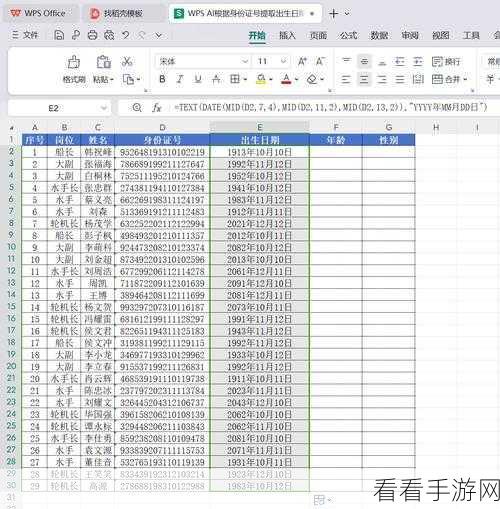
Task: Switch to the 视图 ribbon tab
Action: point(441,35)
